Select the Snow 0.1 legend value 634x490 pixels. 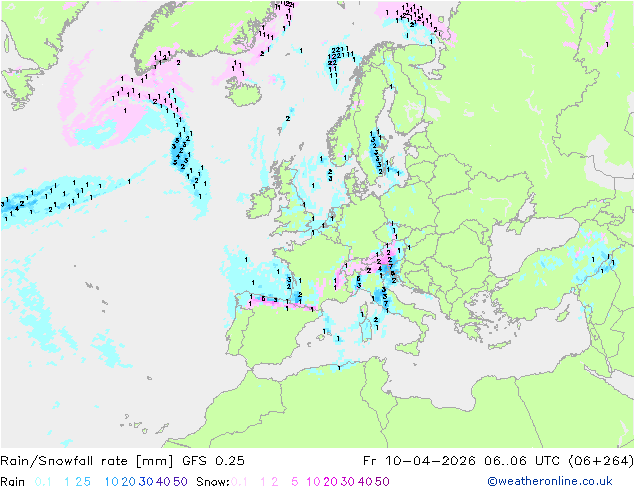pos(239,482)
